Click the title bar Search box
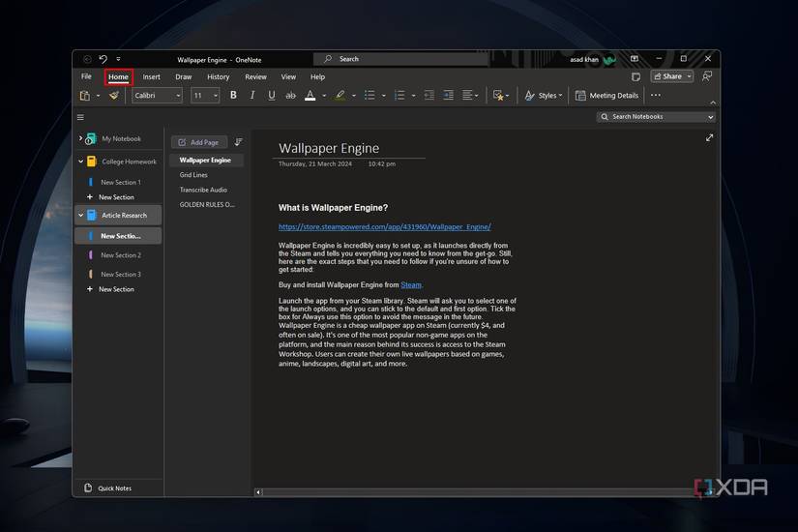The image size is (798, 532). pos(401,59)
